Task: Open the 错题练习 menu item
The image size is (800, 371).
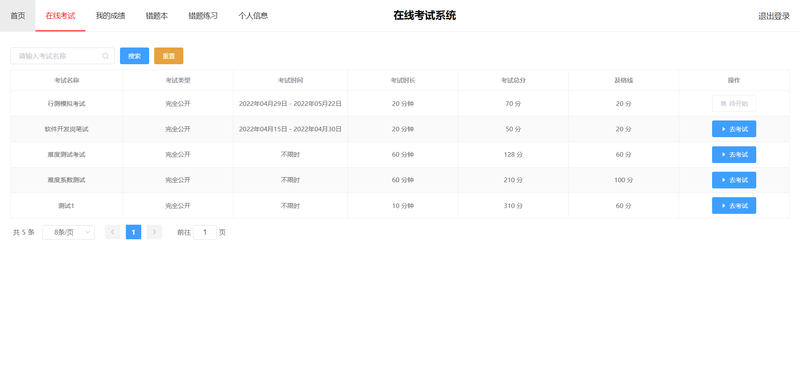Action: pos(203,16)
